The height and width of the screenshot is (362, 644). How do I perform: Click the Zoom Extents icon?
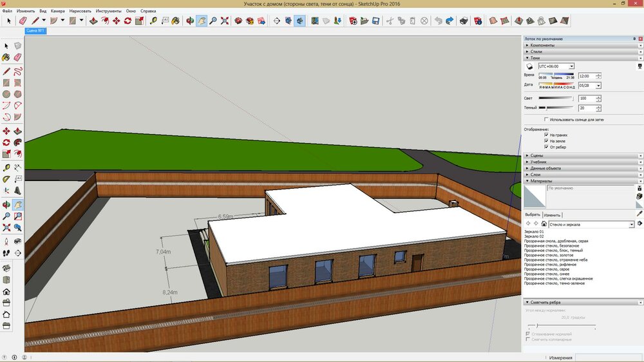pos(224,21)
